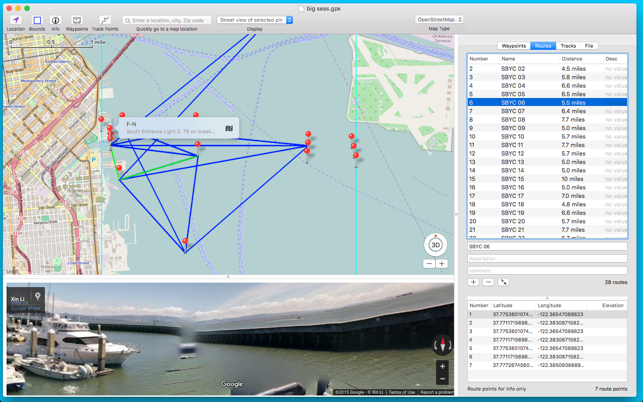
Task: Switch to the Tracks tab
Action: coord(568,46)
